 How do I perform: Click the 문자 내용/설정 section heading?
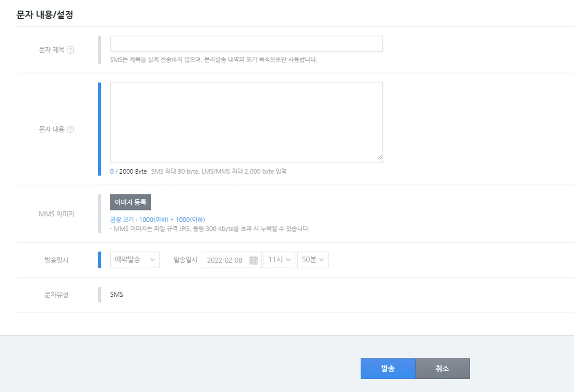tap(45, 15)
